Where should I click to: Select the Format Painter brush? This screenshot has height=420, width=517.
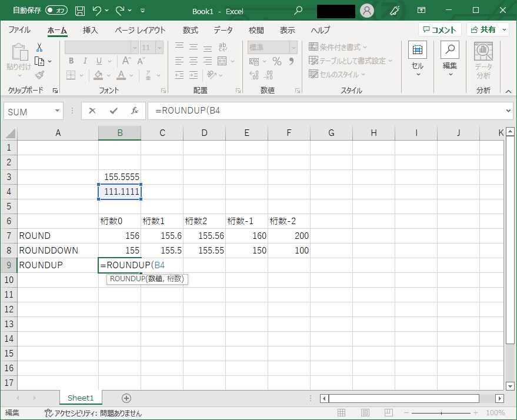[39, 75]
